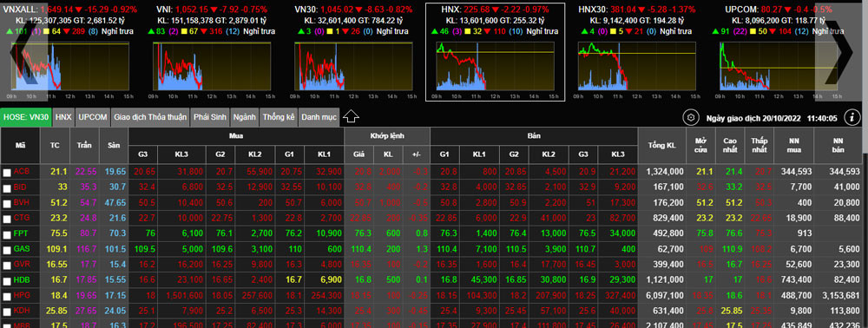Click the HDB stock symbol
This screenshot has height=328, width=868.
[x=22, y=280]
